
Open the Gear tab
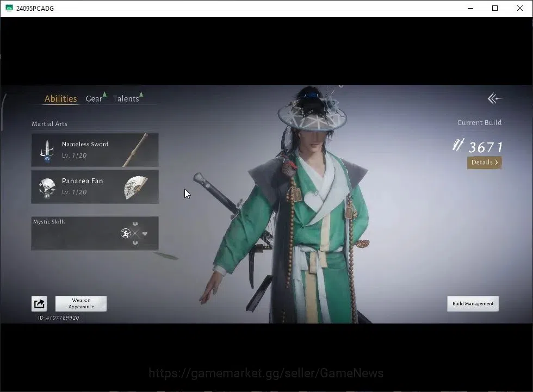point(94,98)
